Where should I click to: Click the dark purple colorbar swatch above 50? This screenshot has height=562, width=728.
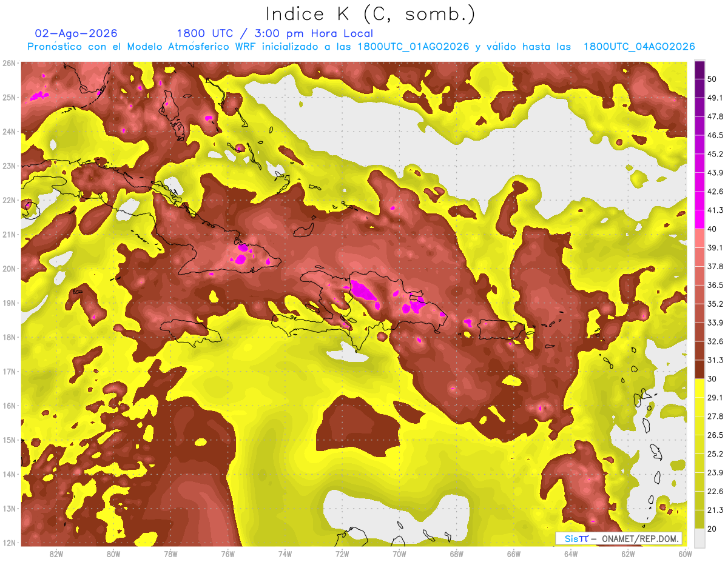[699, 70]
